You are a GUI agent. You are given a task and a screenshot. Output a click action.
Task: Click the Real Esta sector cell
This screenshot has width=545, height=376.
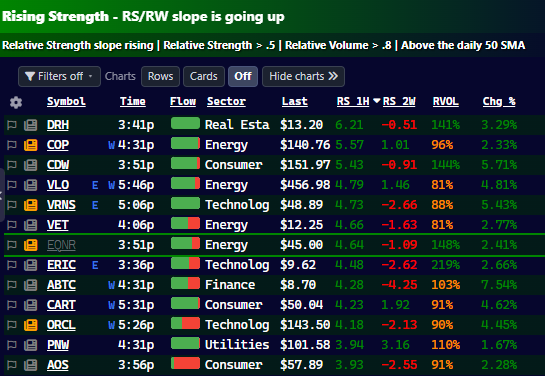[x=237, y=125]
